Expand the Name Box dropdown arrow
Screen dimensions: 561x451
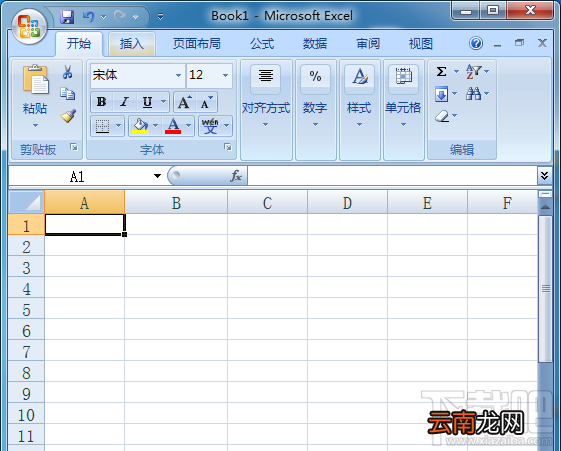tap(157, 176)
